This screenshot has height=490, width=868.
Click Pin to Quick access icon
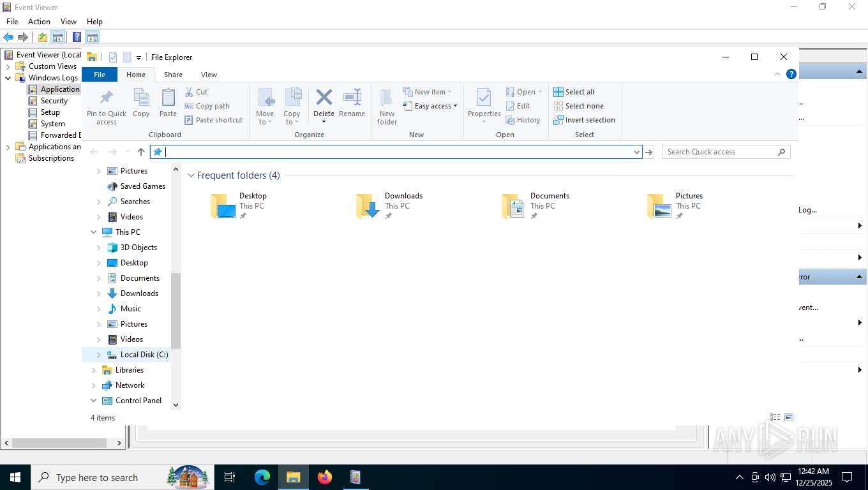click(106, 98)
